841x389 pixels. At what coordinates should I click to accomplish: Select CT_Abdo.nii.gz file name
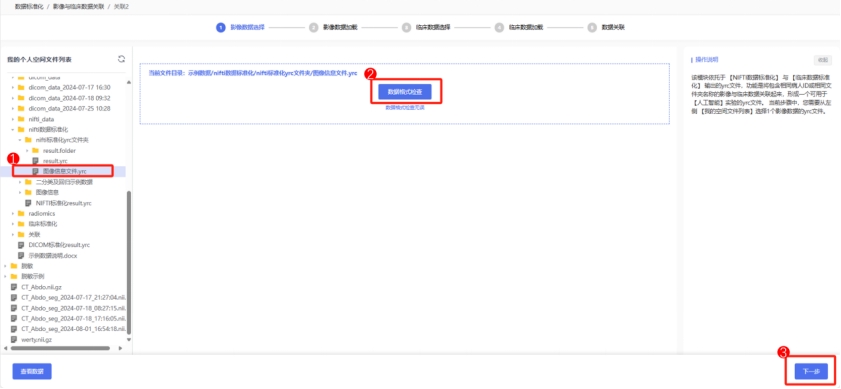click(x=42, y=287)
